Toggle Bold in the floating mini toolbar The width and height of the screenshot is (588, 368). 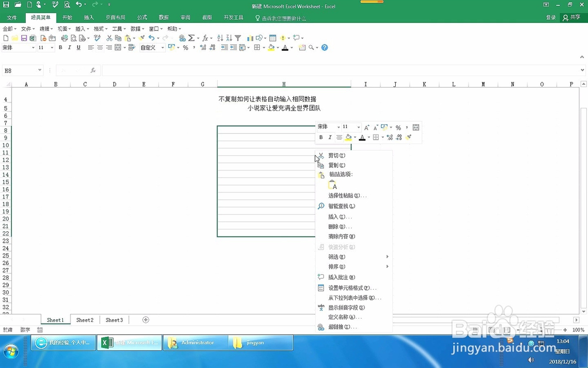321,137
